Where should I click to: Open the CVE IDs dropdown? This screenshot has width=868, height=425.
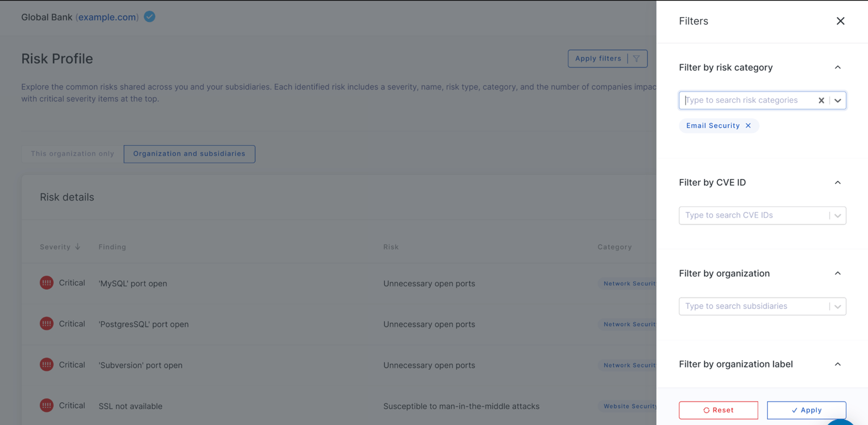pos(838,216)
